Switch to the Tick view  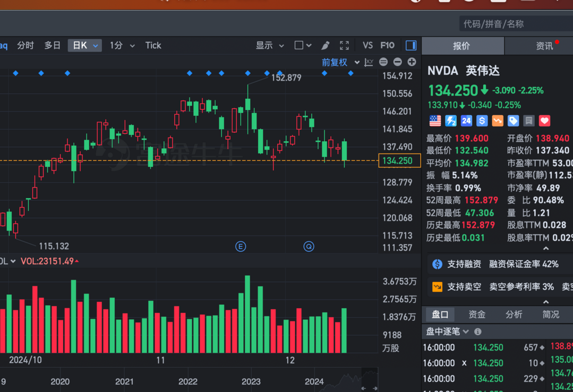pyautogui.click(x=153, y=45)
